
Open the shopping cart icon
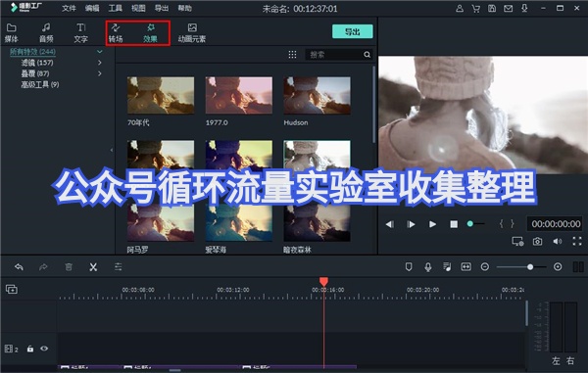476,8
